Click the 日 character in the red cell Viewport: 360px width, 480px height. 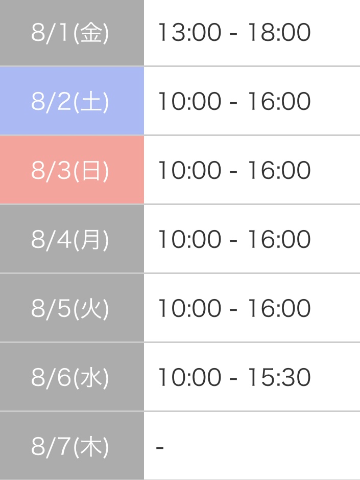(91, 170)
